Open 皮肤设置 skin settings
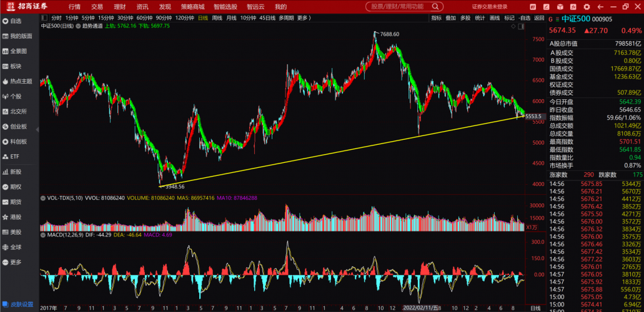The height and width of the screenshot is (312, 644). (x=17, y=305)
